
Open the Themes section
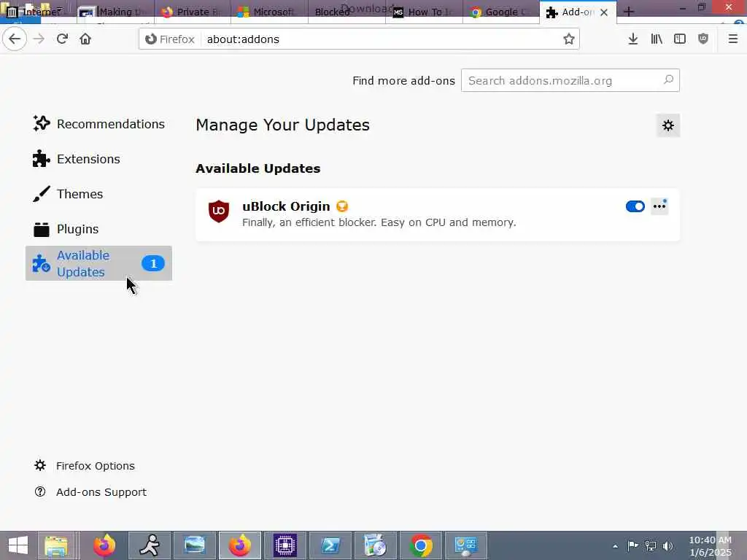(98, 194)
